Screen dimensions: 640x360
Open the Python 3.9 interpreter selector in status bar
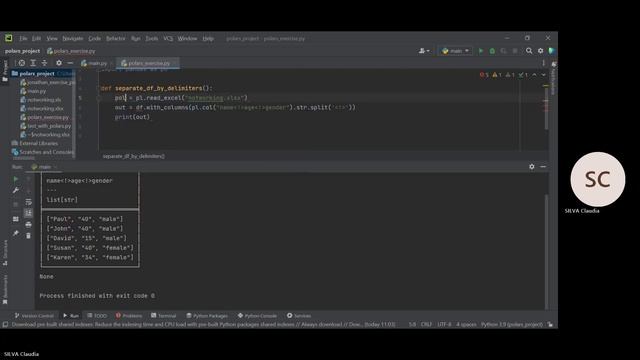(512, 324)
